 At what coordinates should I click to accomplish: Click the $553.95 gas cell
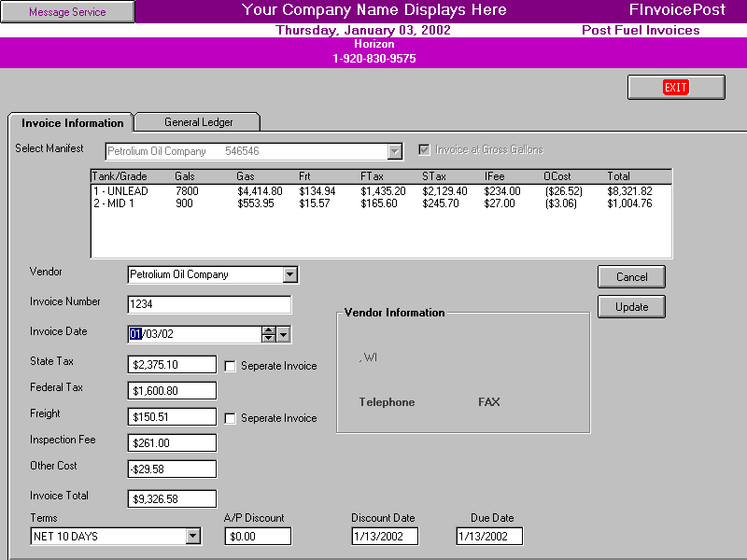[255, 203]
